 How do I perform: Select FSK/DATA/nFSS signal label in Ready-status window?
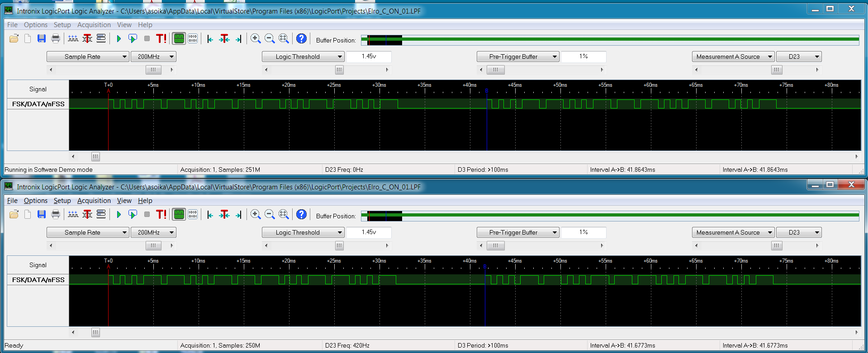[x=38, y=280]
